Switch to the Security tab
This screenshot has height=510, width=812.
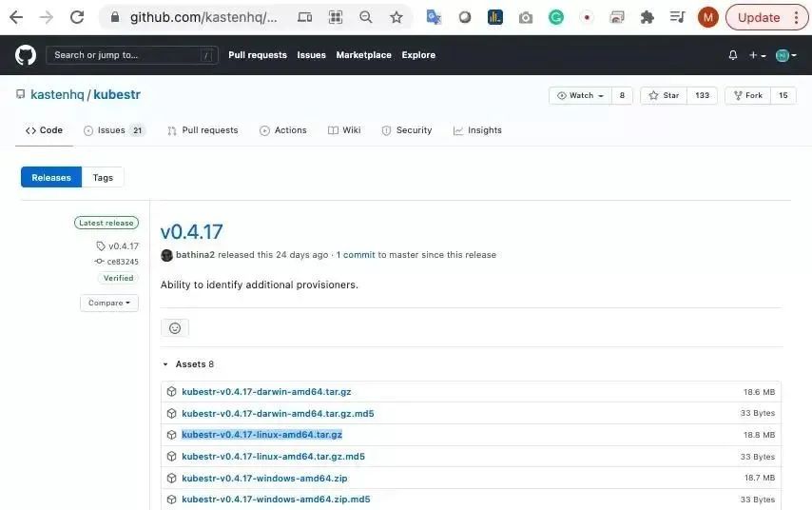407,130
